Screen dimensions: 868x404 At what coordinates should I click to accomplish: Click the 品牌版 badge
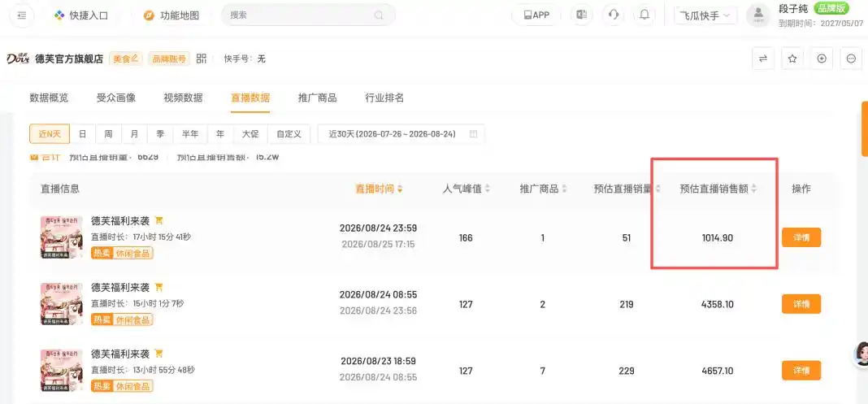(831, 8)
